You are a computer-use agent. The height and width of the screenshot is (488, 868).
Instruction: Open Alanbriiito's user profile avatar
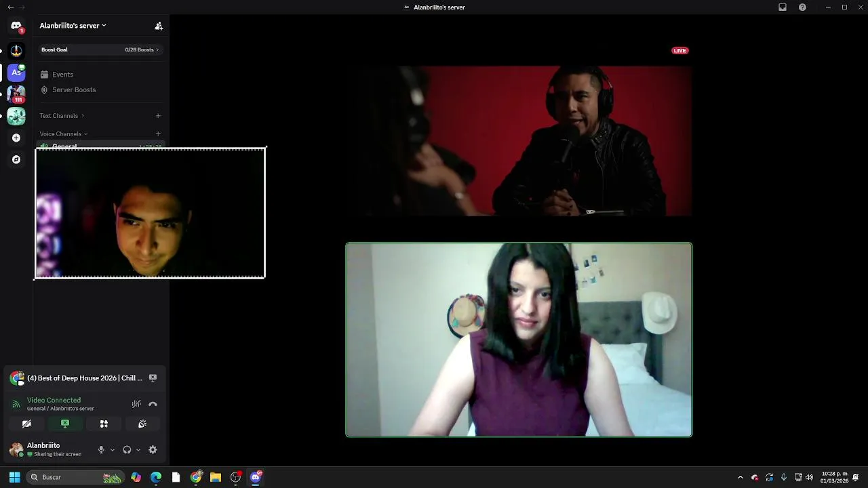click(16, 450)
